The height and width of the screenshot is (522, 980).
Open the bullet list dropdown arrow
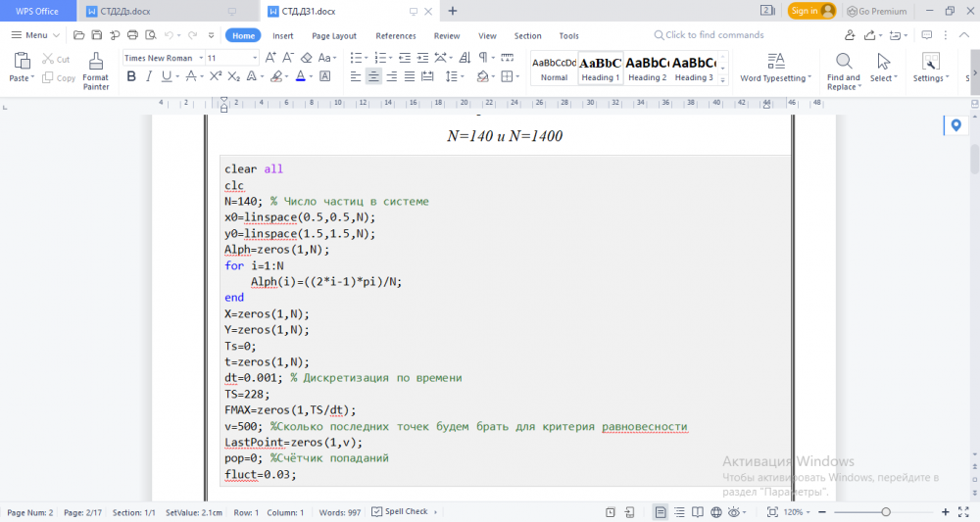[x=365, y=58]
